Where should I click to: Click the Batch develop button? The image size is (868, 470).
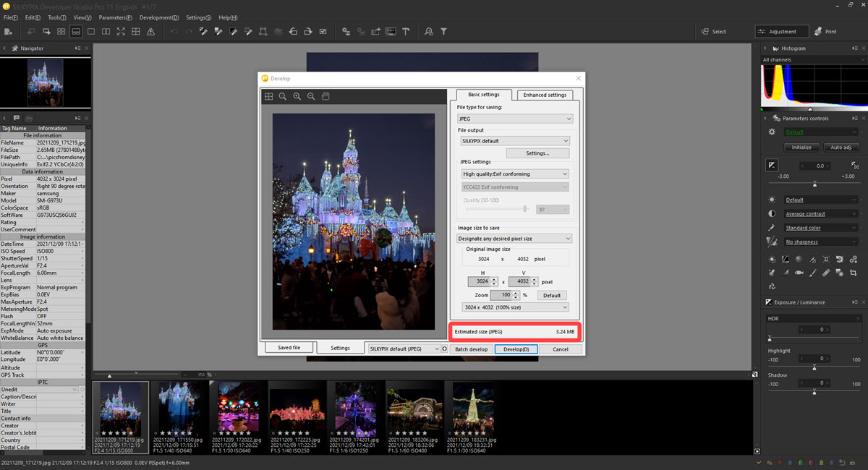tap(472, 349)
